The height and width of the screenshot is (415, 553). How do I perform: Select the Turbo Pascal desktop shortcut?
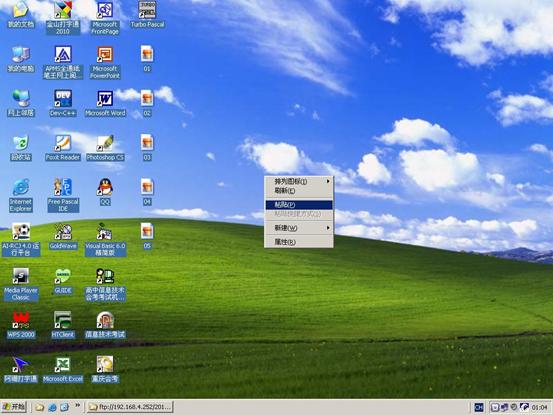147,14
